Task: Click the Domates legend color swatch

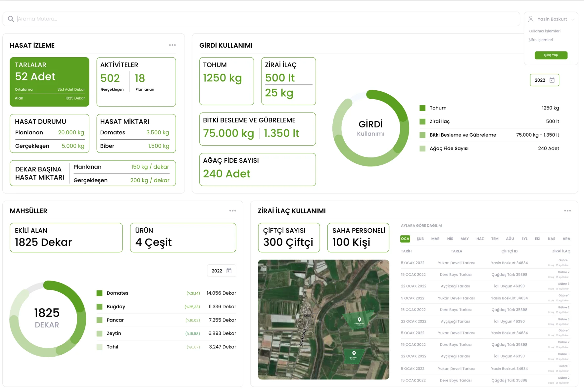Action: (x=99, y=293)
